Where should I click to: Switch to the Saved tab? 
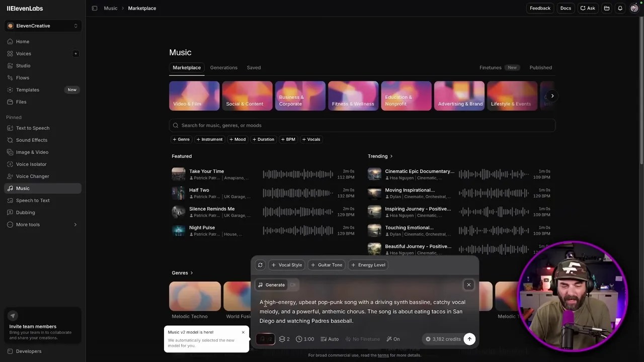pyautogui.click(x=254, y=68)
